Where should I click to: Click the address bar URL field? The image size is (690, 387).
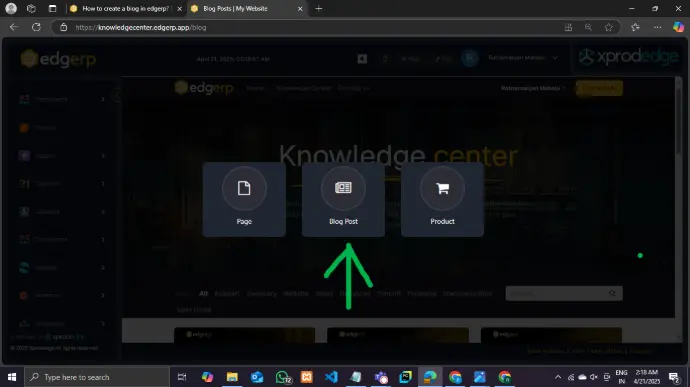coord(308,27)
